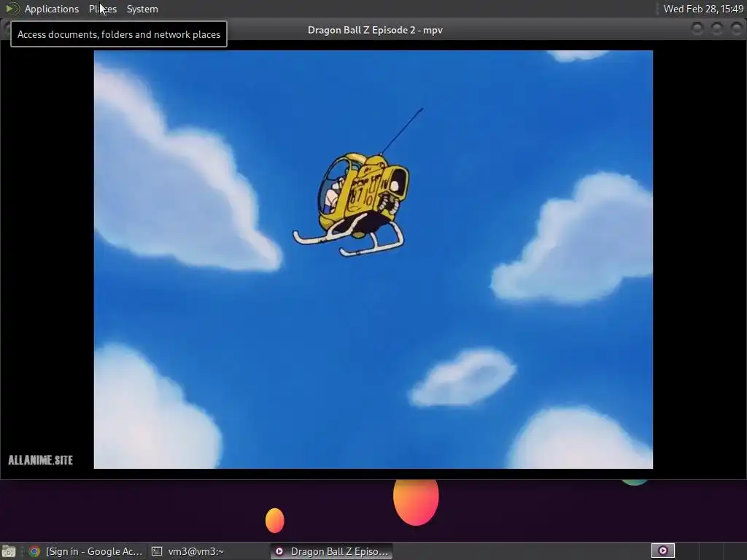Screen dimensions: 747x560
Task: Close the mpv window
Action: click(x=736, y=29)
